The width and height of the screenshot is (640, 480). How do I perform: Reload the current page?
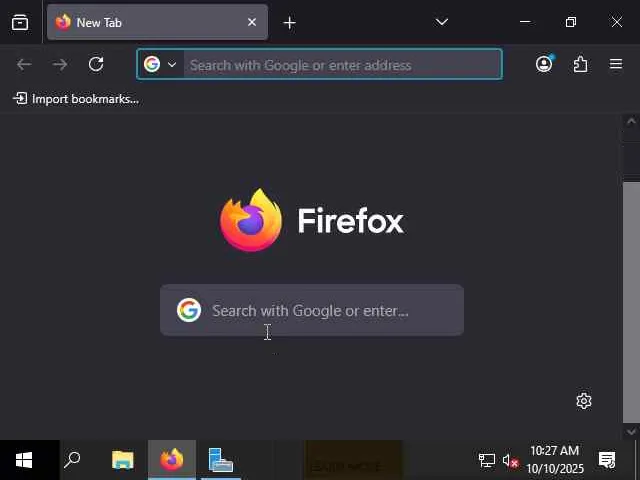(x=96, y=64)
